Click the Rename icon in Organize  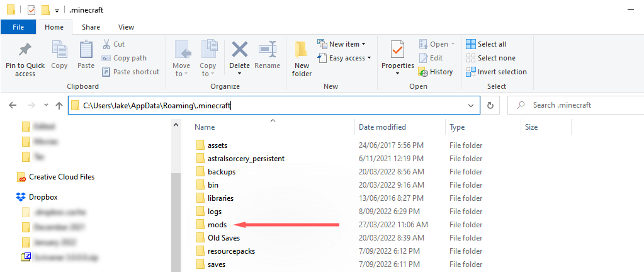tap(268, 50)
